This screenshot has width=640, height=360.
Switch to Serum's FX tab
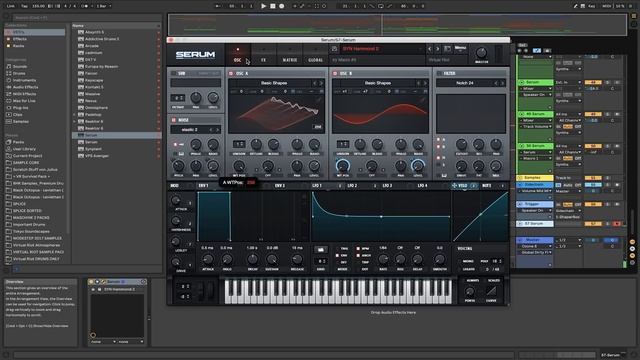point(264,55)
